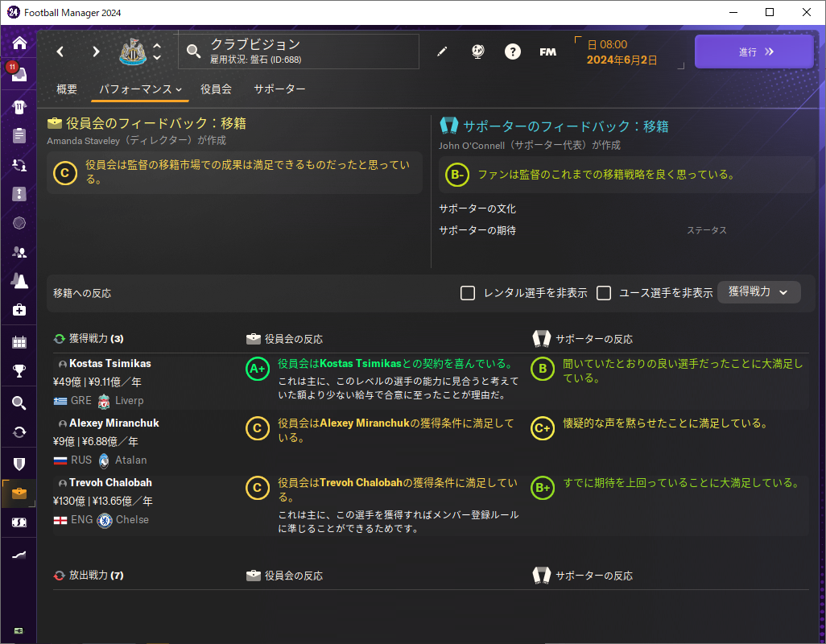826x644 pixels.
Task: Open Trevoh Chalobah player profile
Action: [x=110, y=482]
